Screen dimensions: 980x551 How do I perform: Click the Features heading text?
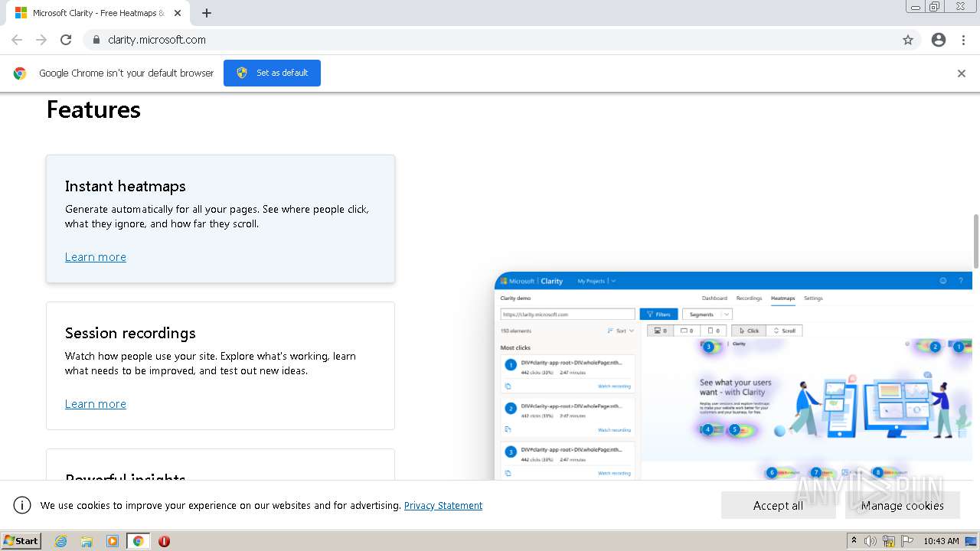93,109
